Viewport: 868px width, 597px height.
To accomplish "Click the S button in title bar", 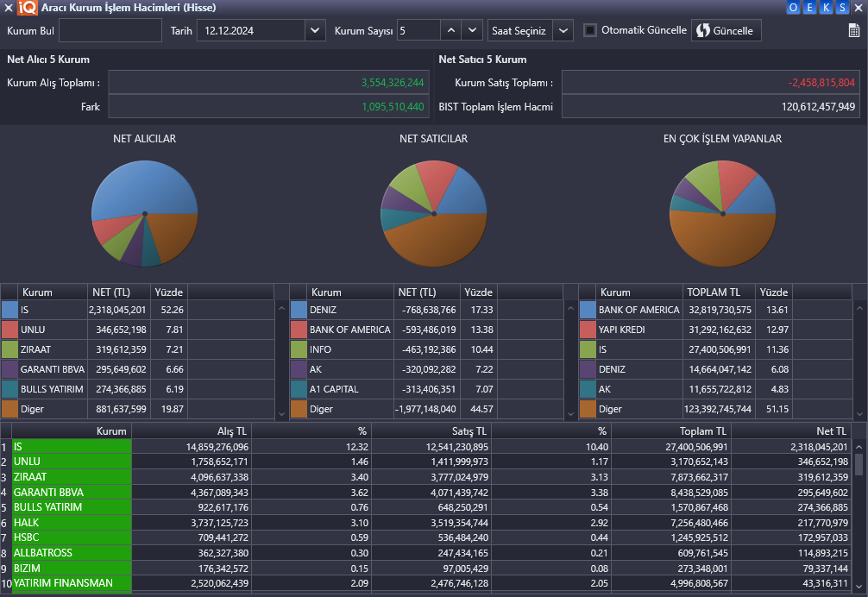I will (842, 7).
